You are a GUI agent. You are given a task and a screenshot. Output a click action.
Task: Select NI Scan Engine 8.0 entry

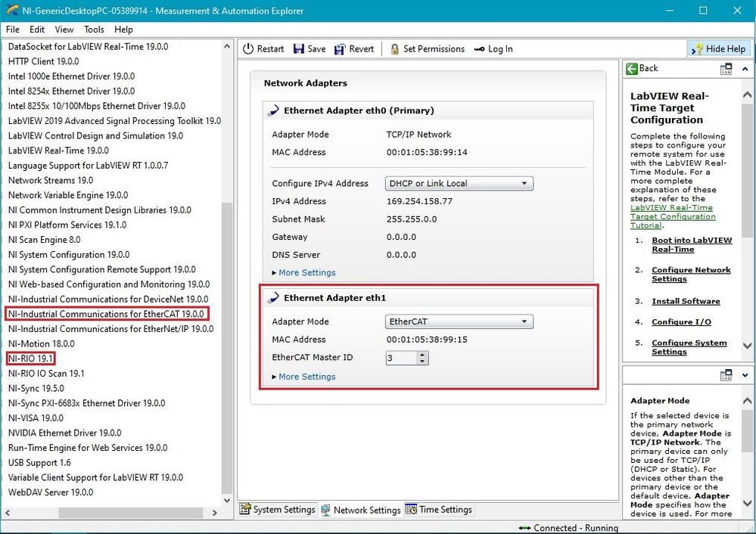(44, 240)
